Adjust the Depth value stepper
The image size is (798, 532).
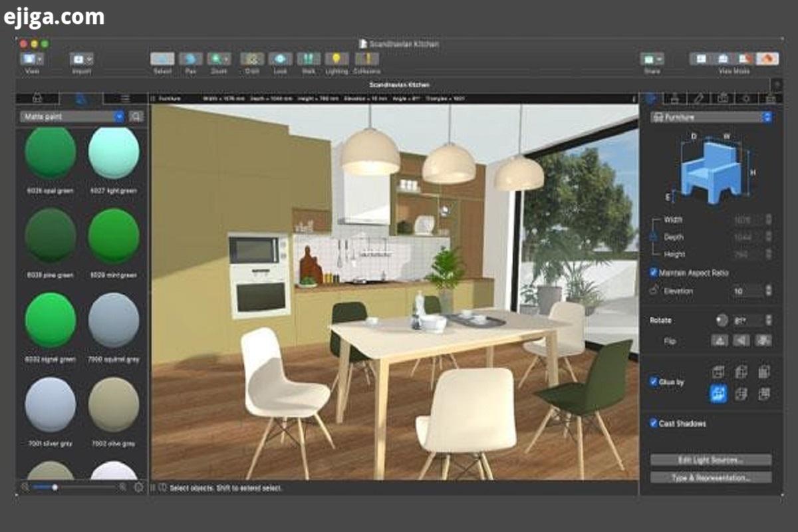pyautogui.click(x=769, y=237)
